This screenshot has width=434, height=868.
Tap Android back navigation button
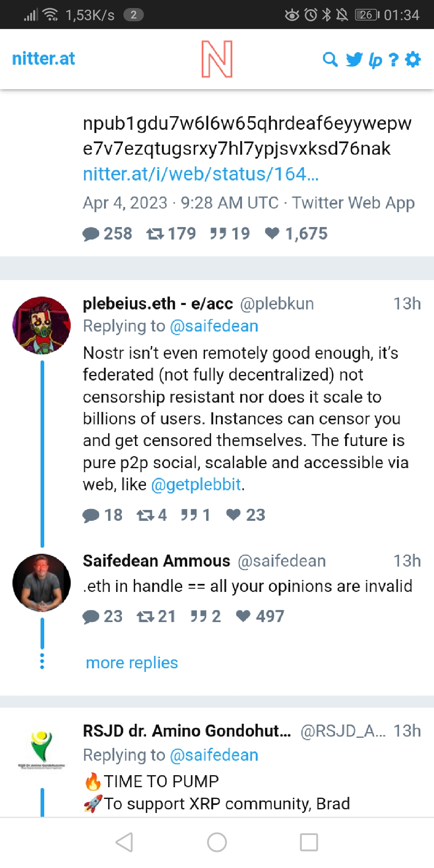point(124,842)
